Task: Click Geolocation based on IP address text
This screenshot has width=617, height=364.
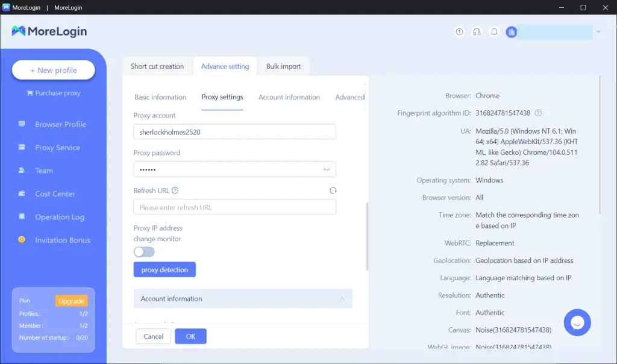Action: pyautogui.click(x=524, y=260)
